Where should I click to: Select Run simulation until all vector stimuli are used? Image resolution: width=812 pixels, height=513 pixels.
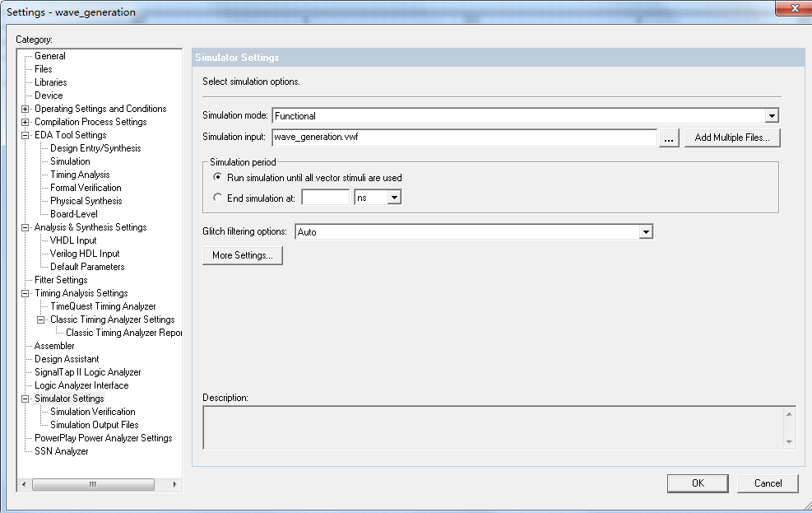[x=217, y=177]
